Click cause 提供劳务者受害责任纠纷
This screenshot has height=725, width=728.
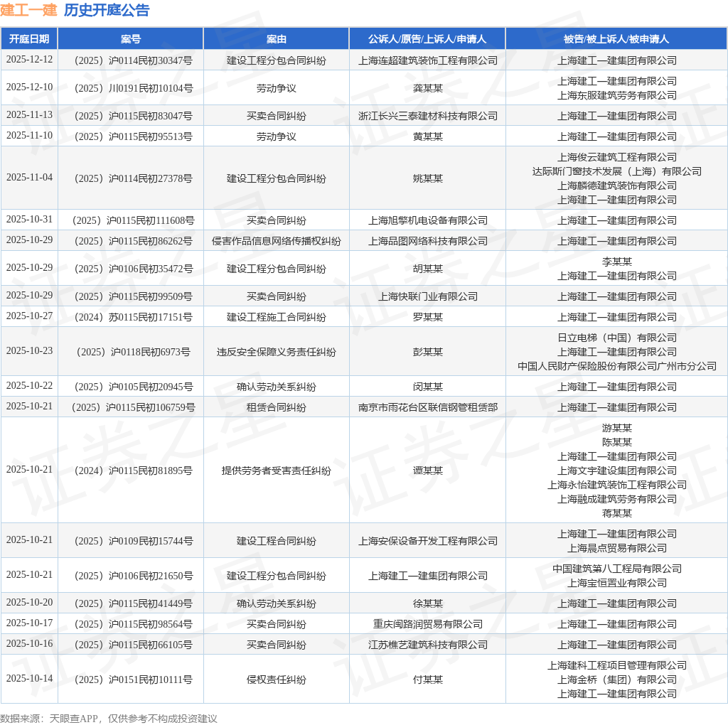(277, 471)
